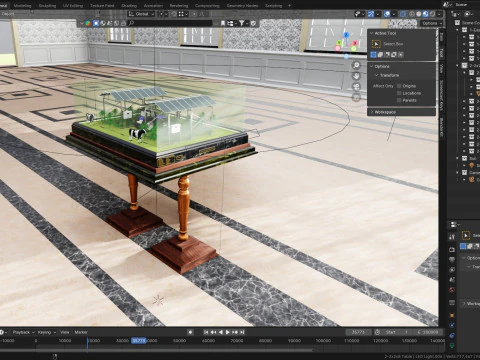Select the Select Box active tool icon

(x=376, y=44)
